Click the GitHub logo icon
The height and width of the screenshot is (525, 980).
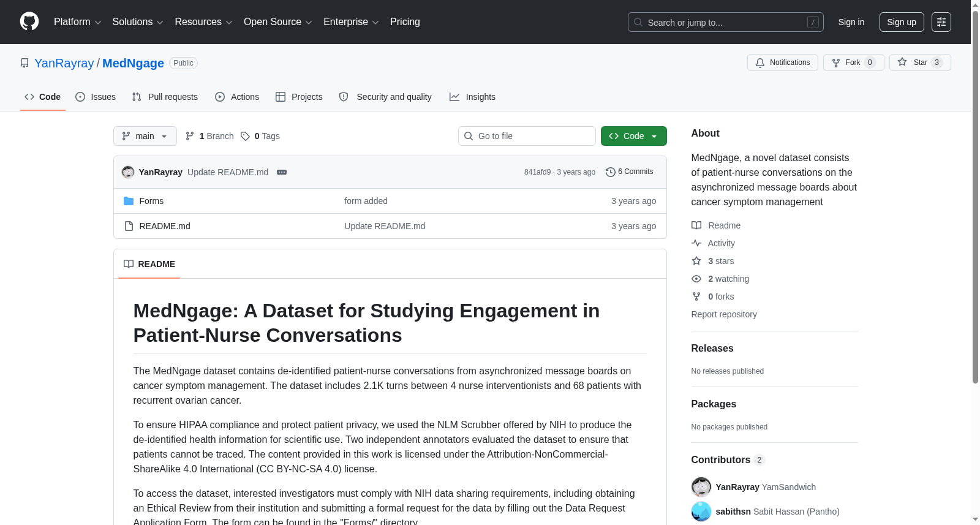pos(29,21)
